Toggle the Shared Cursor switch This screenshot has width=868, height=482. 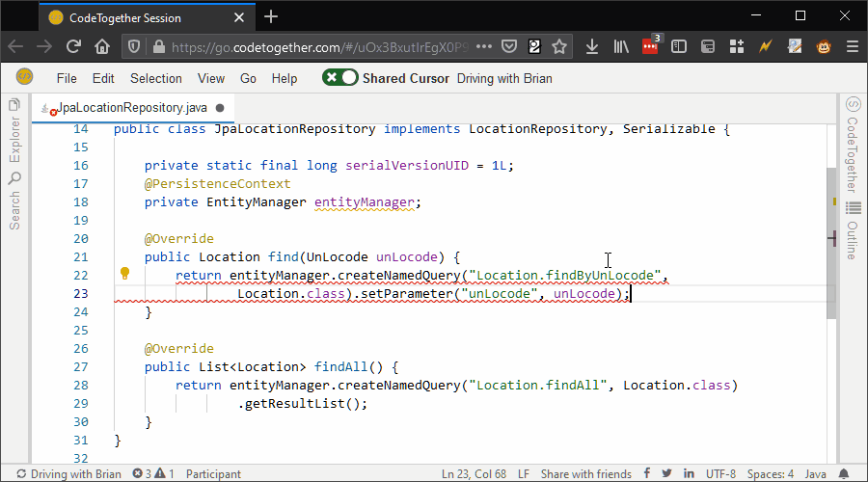[x=339, y=78]
